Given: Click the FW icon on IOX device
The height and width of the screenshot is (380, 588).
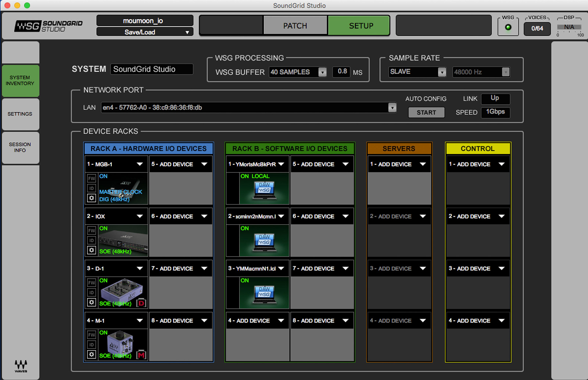Looking at the screenshot, I should [92, 231].
